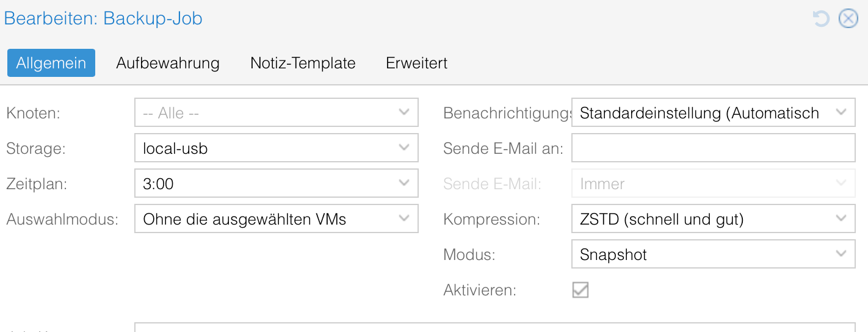Image resolution: width=868 pixels, height=332 pixels.
Task: Open the Auswahlmodus dropdown arrow
Action: pos(403,218)
